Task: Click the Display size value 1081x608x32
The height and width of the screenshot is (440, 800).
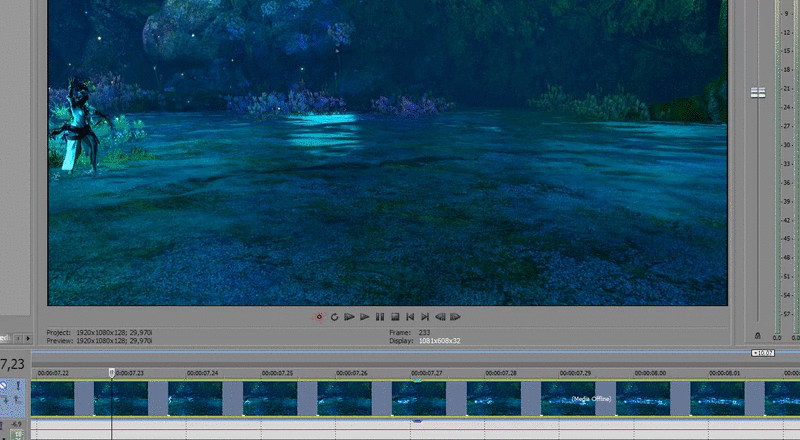Action: tap(440, 341)
